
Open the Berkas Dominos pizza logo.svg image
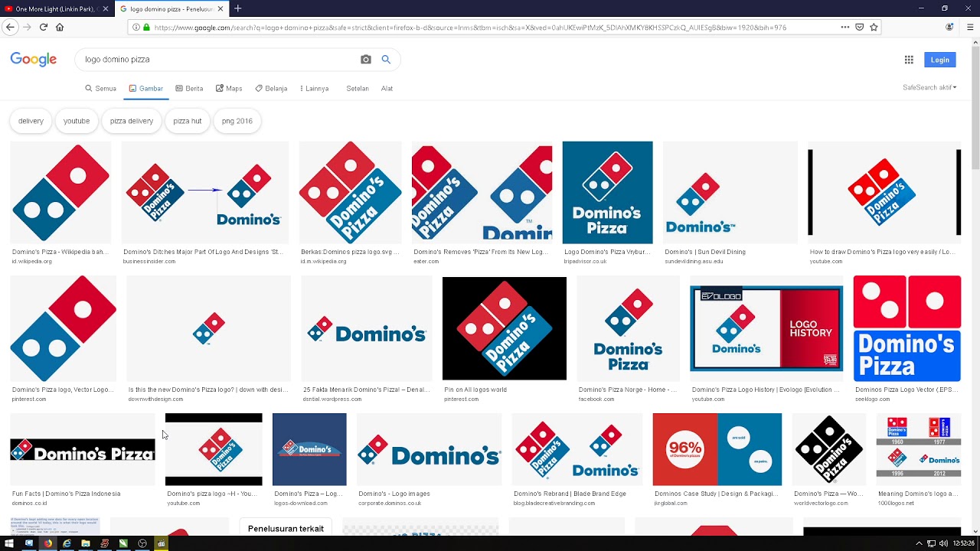tap(350, 192)
